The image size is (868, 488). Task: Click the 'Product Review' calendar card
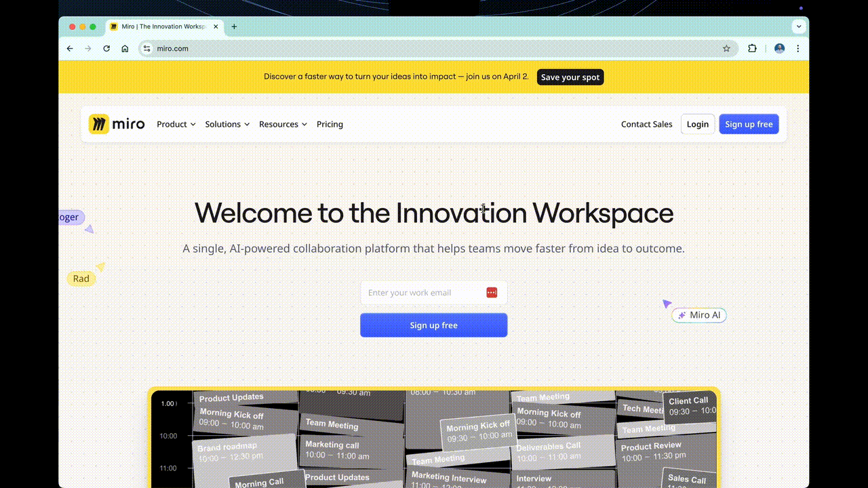666,451
